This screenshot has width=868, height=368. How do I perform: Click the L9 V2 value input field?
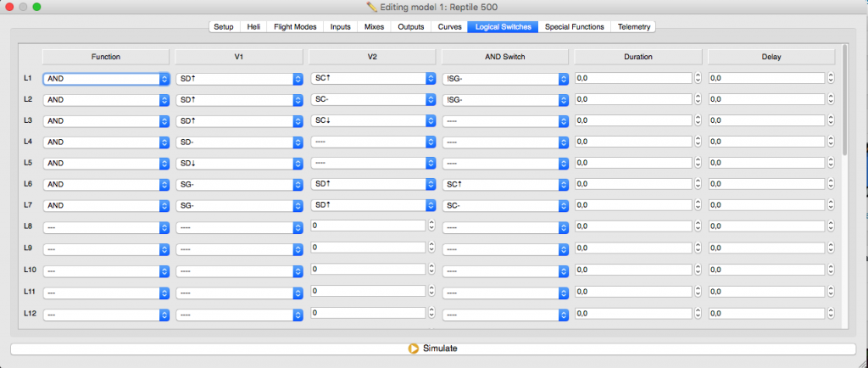[367, 248]
